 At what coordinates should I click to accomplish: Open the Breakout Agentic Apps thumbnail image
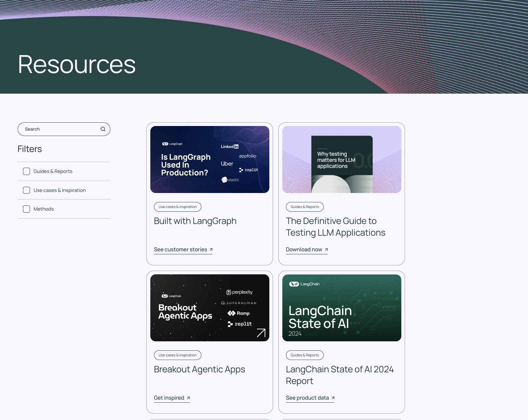point(210,308)
